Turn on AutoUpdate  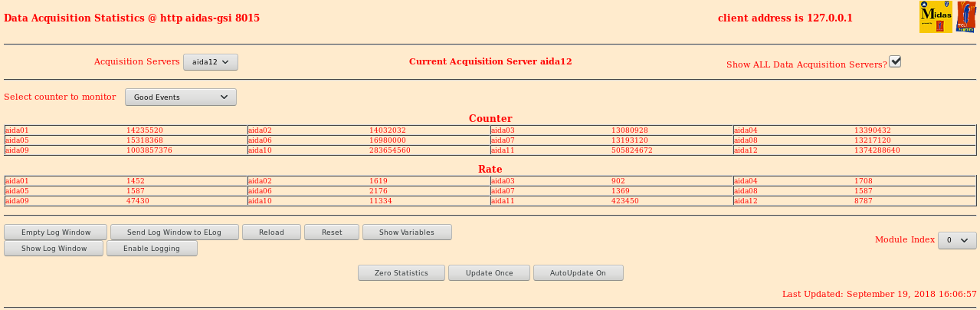pos(578,272)
